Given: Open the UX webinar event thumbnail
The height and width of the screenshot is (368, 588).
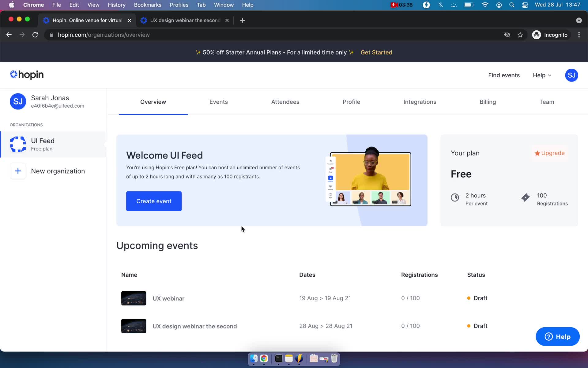Looking at the screenshot, I should click(x=134, y=298).
